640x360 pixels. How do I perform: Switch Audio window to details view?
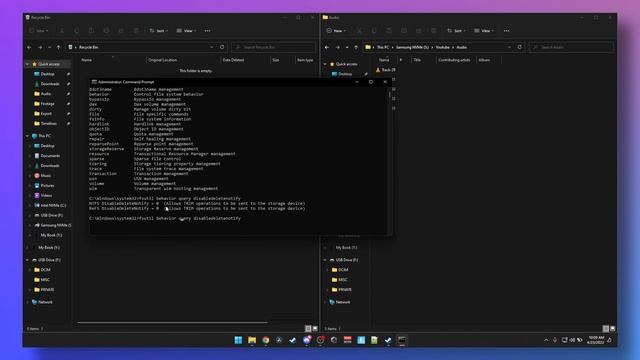[x=606, y=329]
